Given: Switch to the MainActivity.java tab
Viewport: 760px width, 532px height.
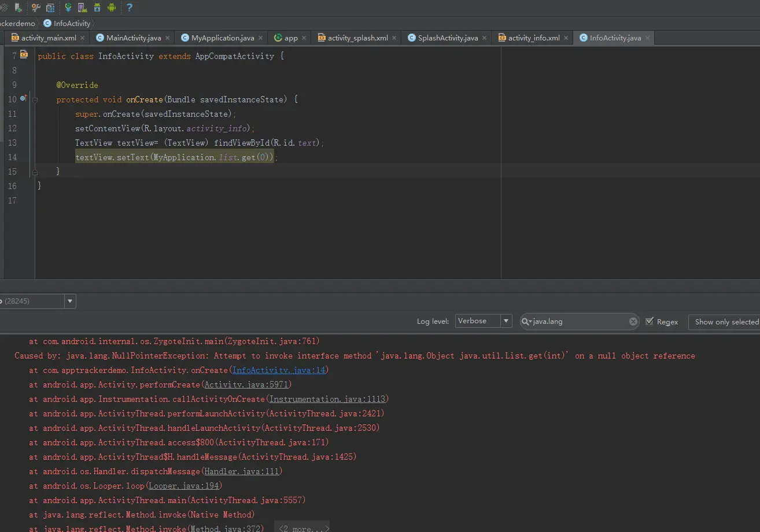Looking at the screenshot, I should point(134,38).
